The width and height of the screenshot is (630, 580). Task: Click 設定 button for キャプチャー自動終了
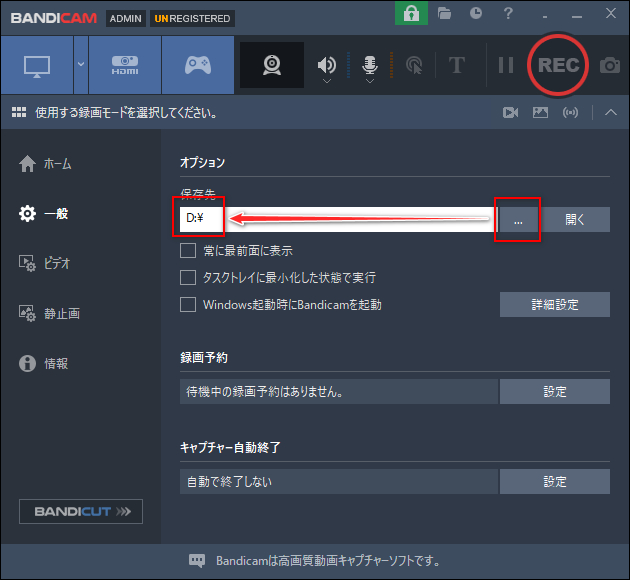click(x=555, y=482)
